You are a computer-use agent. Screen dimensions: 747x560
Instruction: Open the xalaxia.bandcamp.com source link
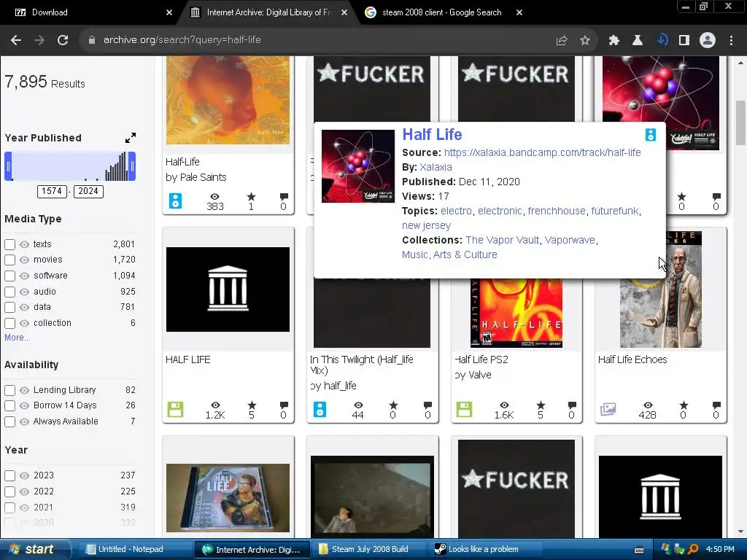[x=542, y=152]
